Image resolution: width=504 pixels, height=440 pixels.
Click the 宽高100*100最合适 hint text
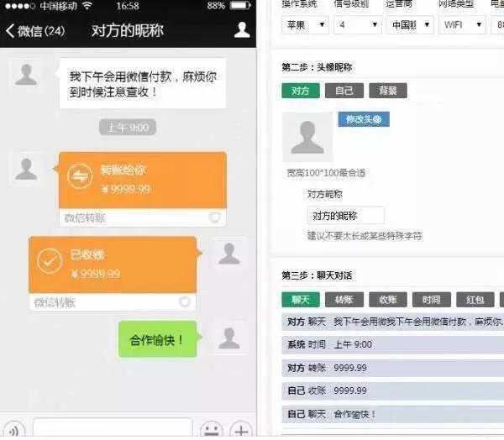[326, 173]
